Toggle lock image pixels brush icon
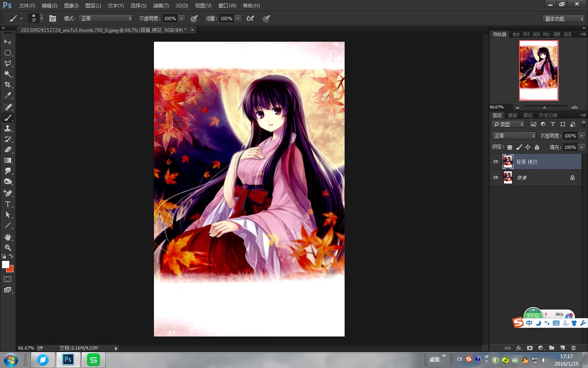Screen dimensions: 588x368 pos(519,147)
